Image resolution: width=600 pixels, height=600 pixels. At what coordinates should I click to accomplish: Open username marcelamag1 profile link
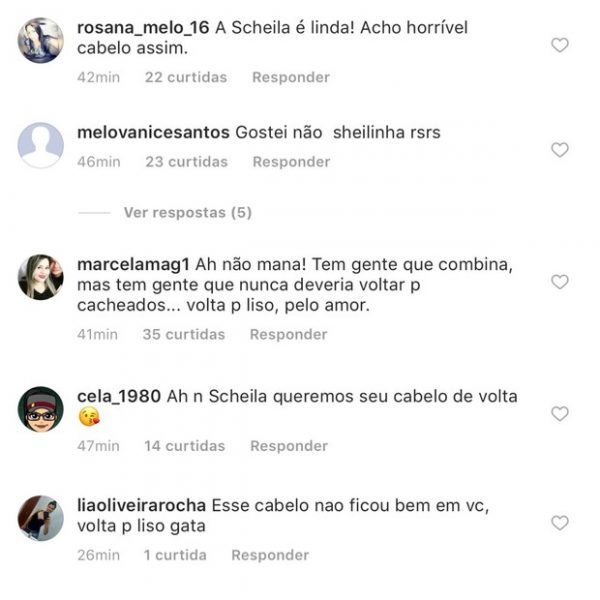pyautogui.click(x=133, y=265)
